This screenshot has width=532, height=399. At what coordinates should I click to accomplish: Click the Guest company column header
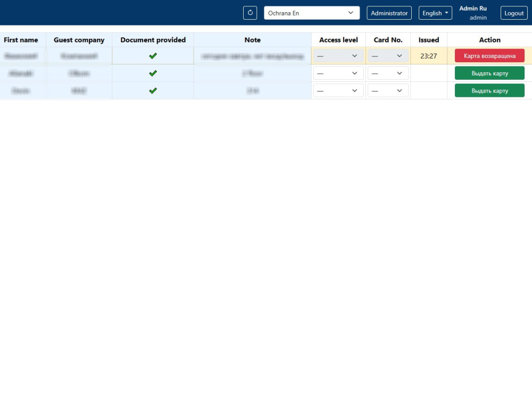pyautogui.click(x=79, y=40)
